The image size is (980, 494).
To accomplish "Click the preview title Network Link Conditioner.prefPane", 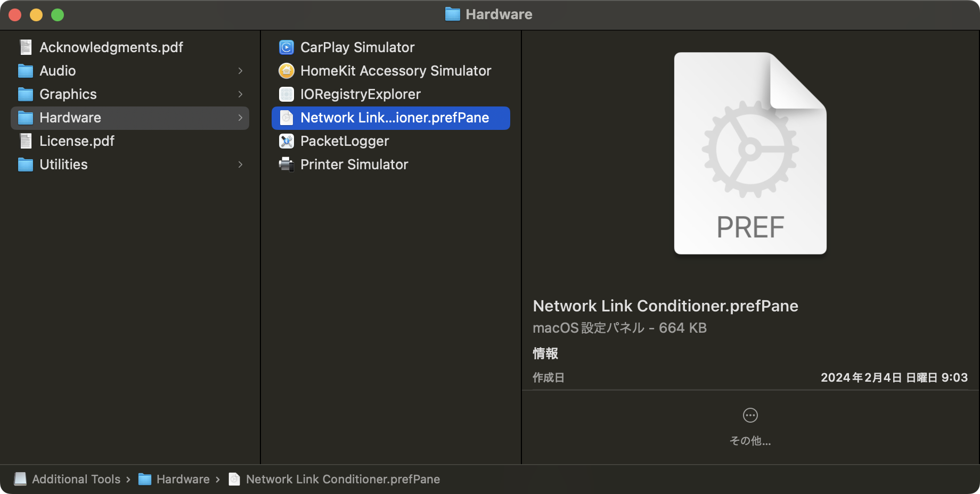I will click(x=665, y=306).
